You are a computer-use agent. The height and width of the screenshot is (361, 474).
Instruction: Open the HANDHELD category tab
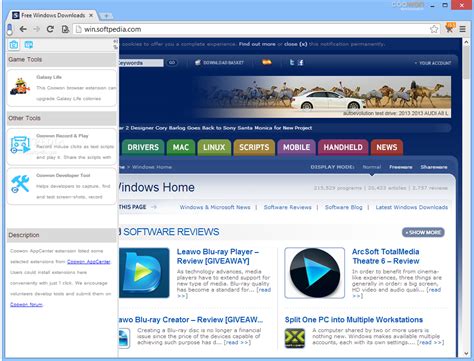pyautogui.click(x=343, y=147)
